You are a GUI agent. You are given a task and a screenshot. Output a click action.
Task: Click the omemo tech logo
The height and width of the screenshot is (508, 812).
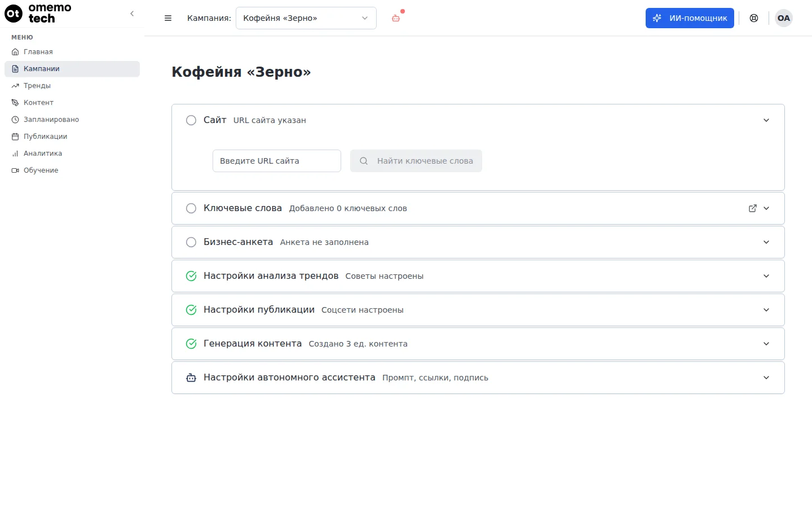coord(38,13)
